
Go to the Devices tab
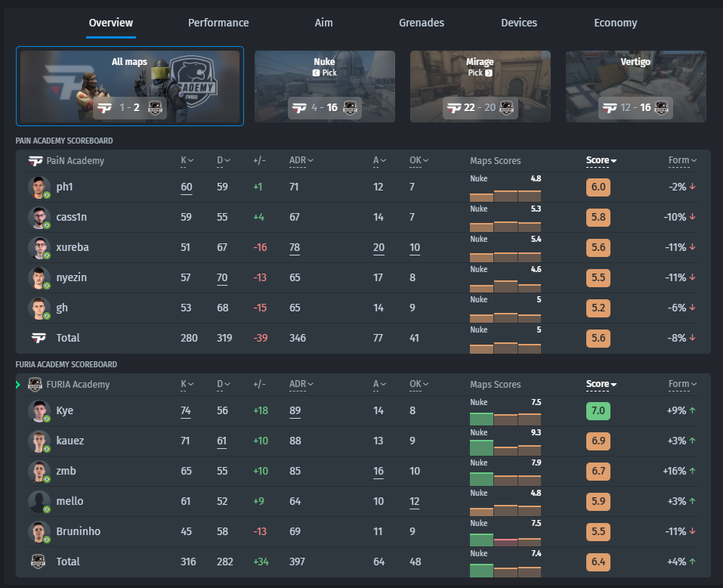coord(519,23)
